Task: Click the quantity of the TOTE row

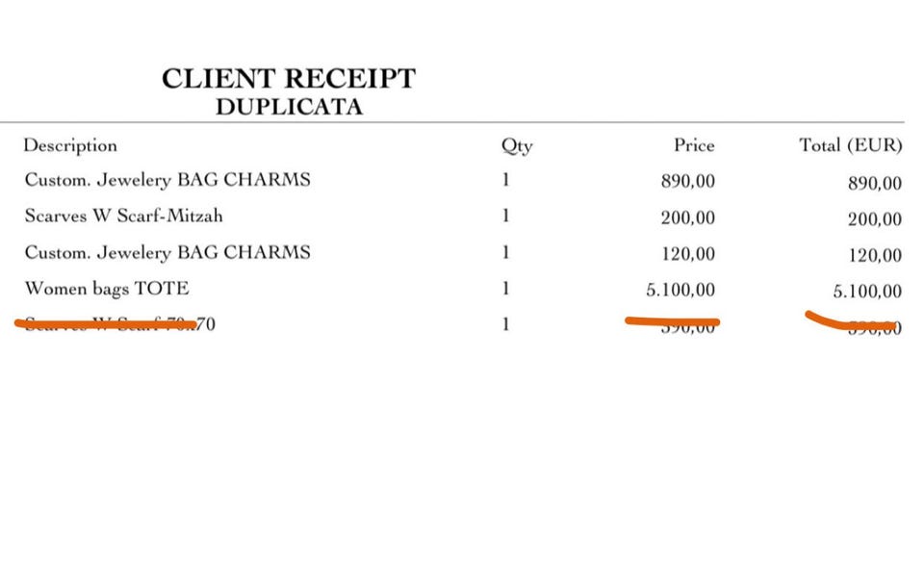Action: pos(505,289)
